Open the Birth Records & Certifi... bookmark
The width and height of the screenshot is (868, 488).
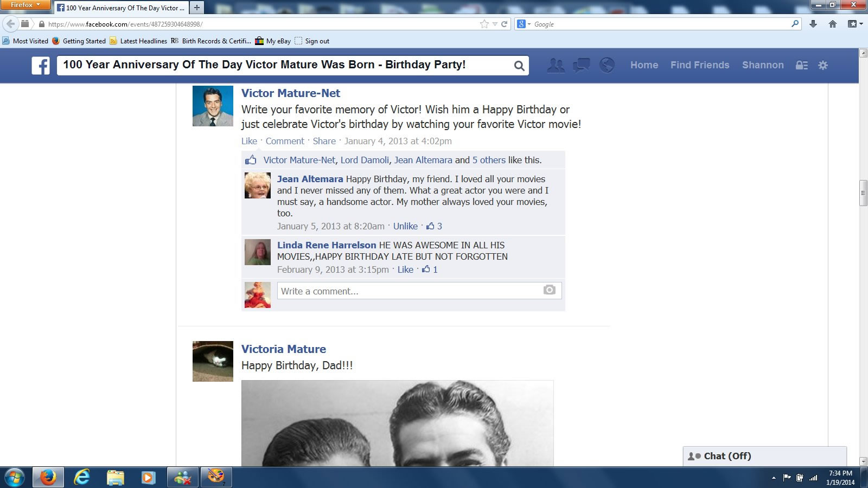pos(211,41)
